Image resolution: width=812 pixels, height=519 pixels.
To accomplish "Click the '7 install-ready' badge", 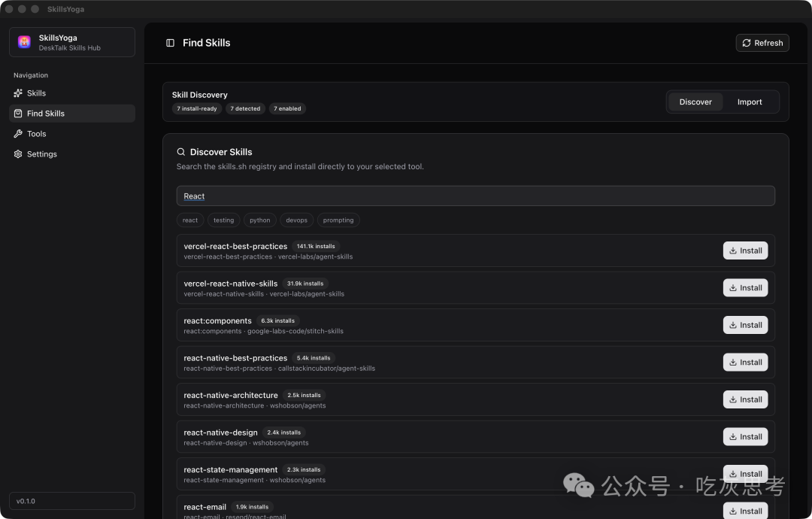I will [x=197, y=109].
